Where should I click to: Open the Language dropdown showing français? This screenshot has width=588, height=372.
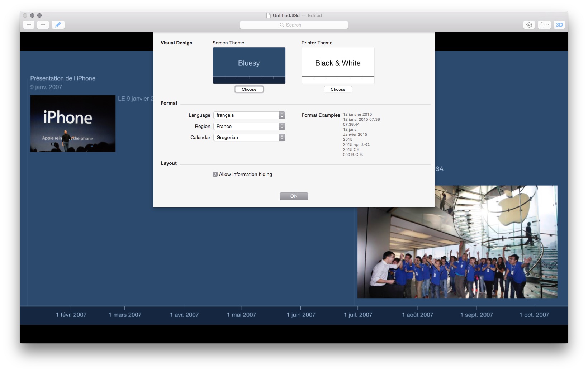(249, 115)
